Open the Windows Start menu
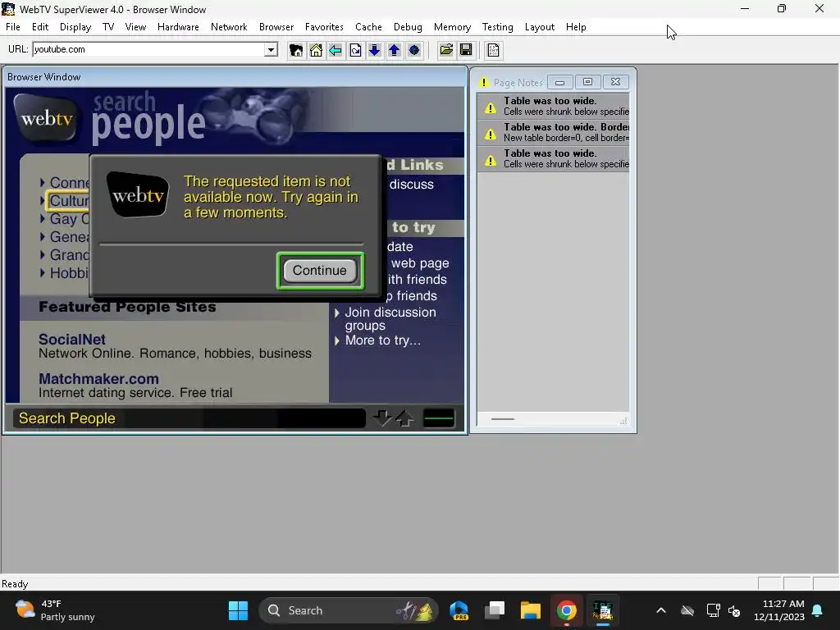Screen dimensions: 840x630 pos(238,610)
